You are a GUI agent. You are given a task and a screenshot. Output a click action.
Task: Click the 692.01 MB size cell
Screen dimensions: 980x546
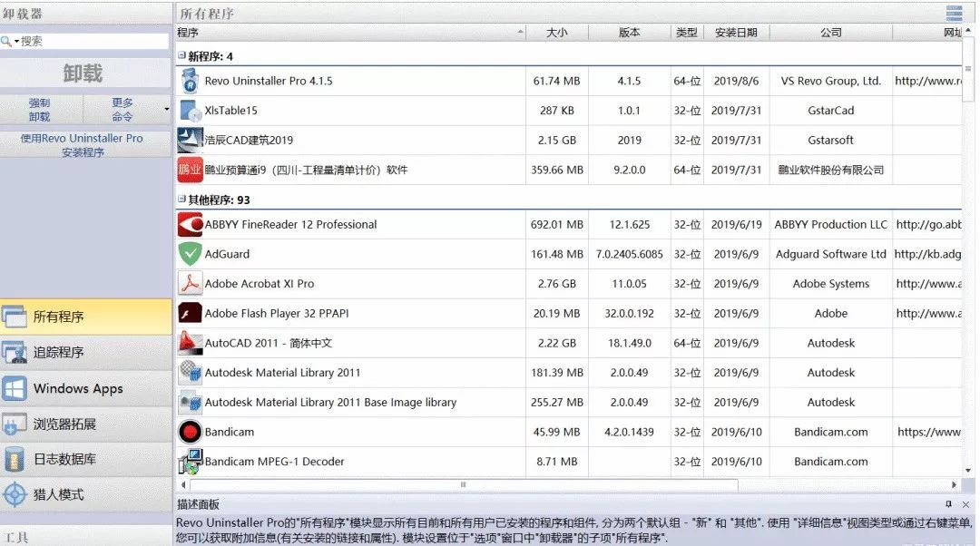coord(557,224)
